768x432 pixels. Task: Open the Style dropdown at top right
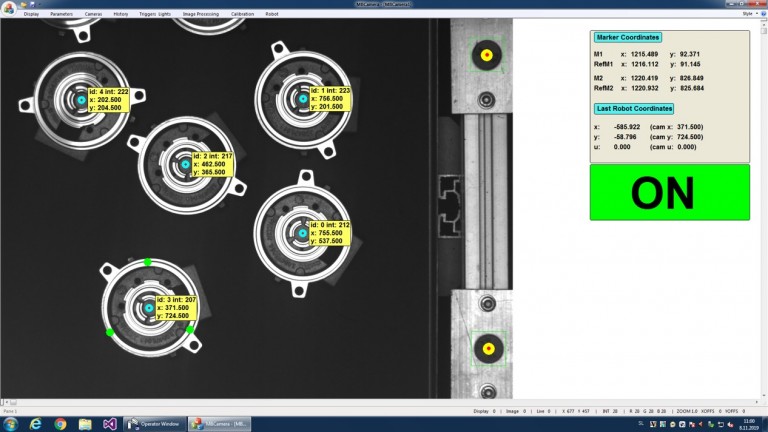point(749,14)
